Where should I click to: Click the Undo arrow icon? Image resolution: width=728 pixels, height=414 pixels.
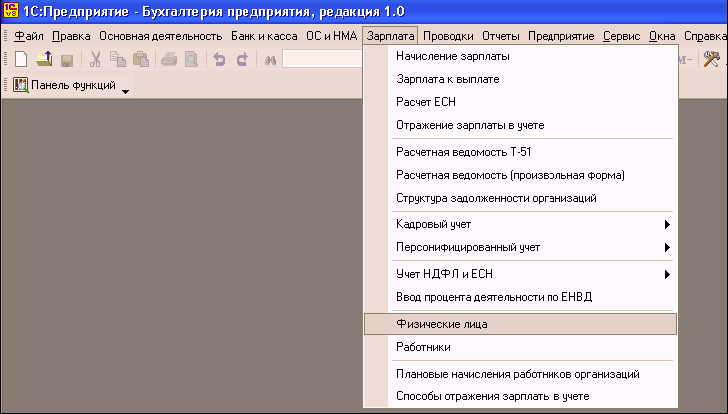point(219,60)
